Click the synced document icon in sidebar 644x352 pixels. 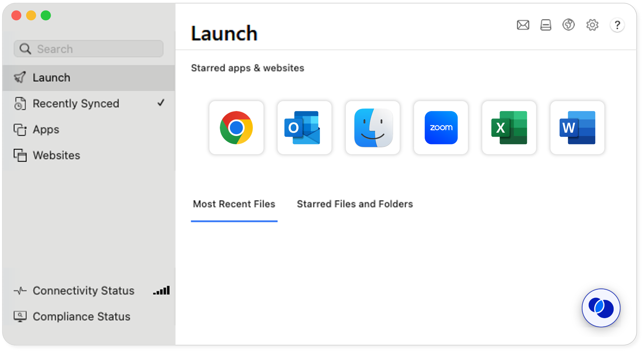pyautogui.click(x=20, y=103)
